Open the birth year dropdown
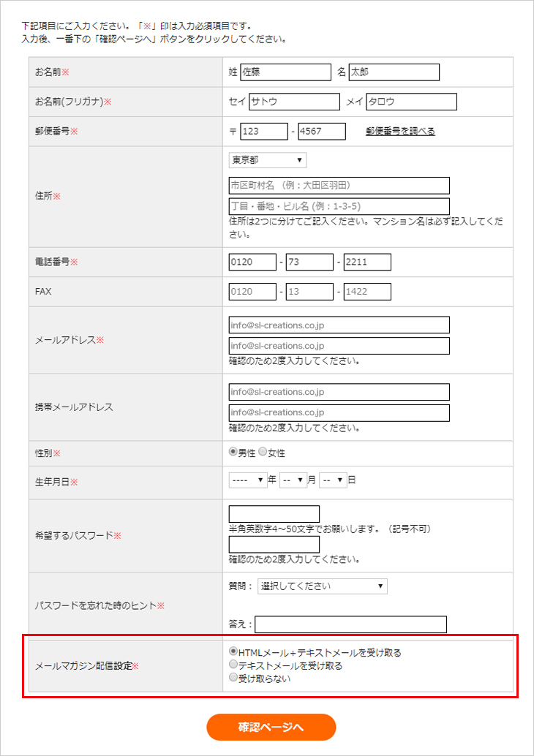The height and width of the screenshot is (756, 534). [247, 480]
